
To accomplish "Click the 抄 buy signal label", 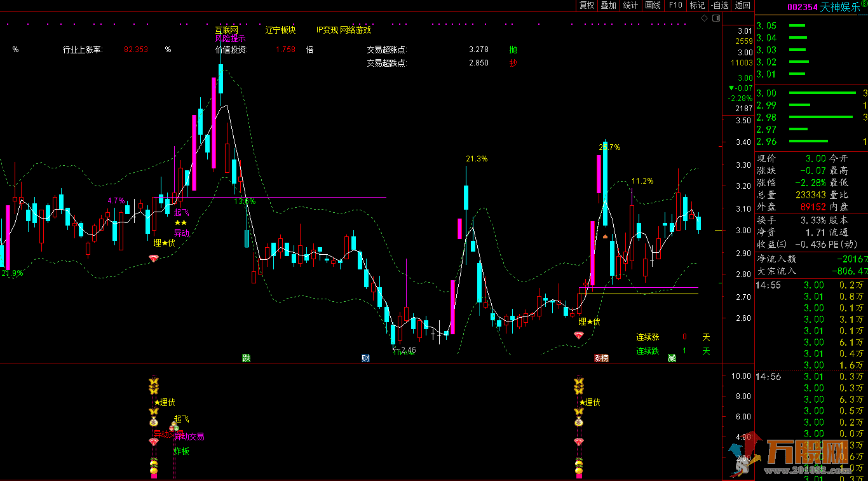I will pos(513,63).
